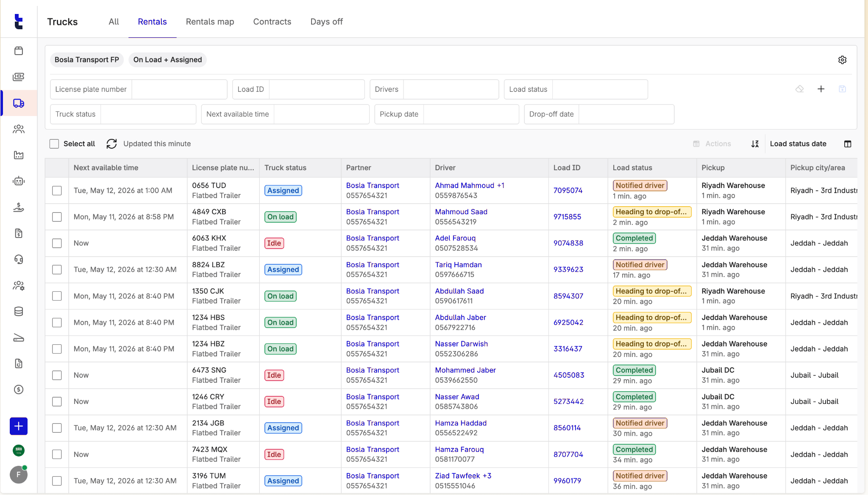Switch to the Rentals tab
Image resolution: width=868 pixels, height=495 pixels.
point(152,22)
